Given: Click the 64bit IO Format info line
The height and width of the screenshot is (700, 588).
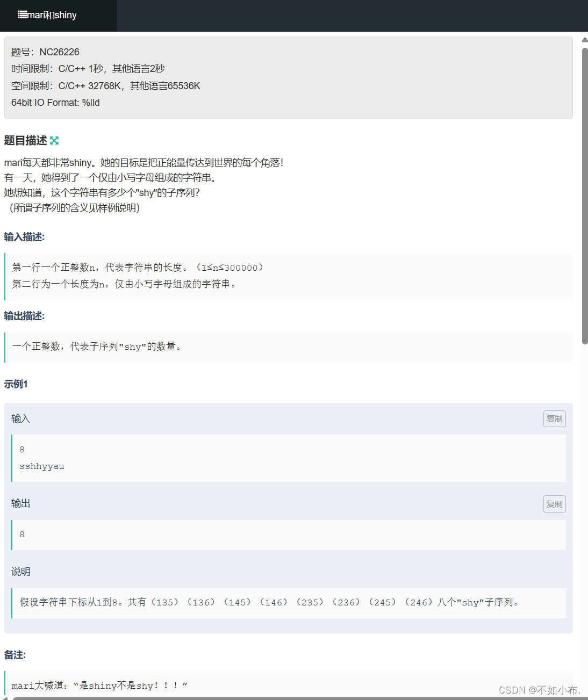Looking at the screenshot, I should point(55,102).
